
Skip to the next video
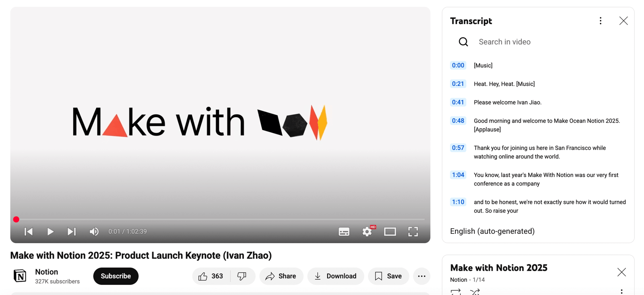72,231
